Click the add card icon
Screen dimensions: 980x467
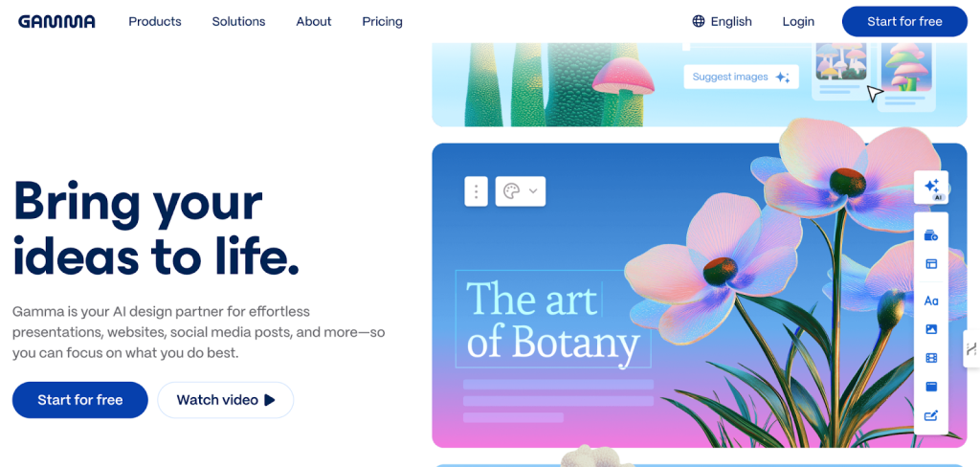pyautogui.click(x=931, y=235)
